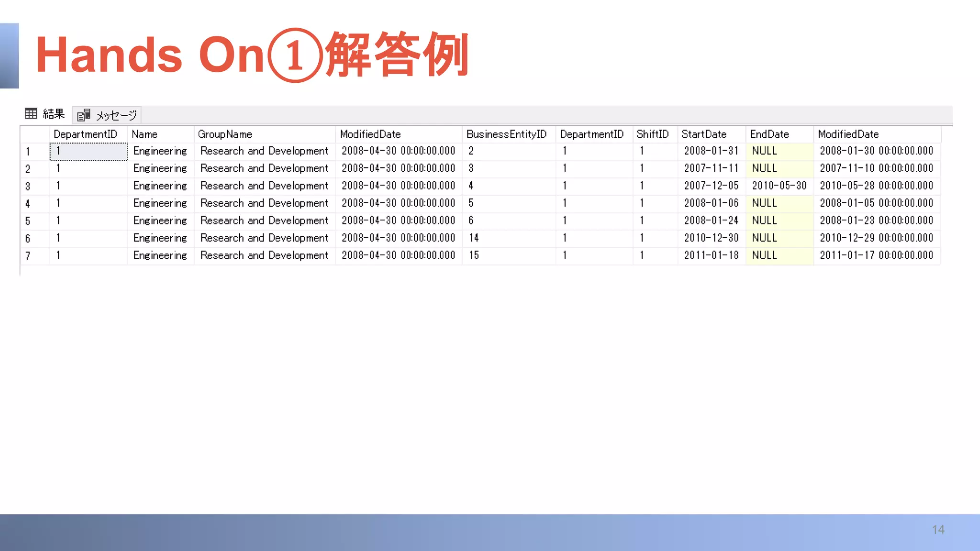This screenshot has width=980, height=551.
Task: Click StartDate cell 2008-01-24
Action: point(712,220)
